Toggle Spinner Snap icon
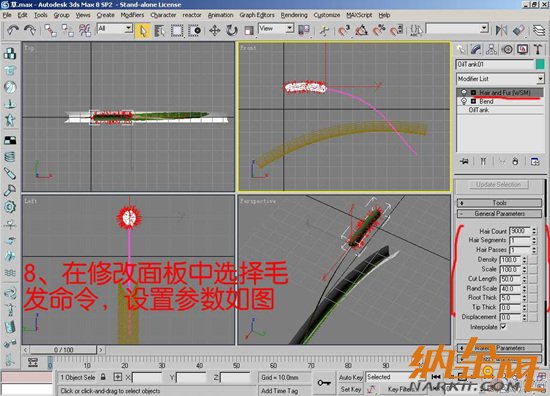550x396 pixels. 396,31
